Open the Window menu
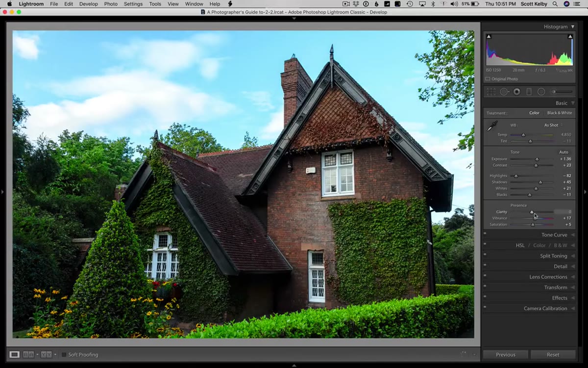 (x=194, y=4)
